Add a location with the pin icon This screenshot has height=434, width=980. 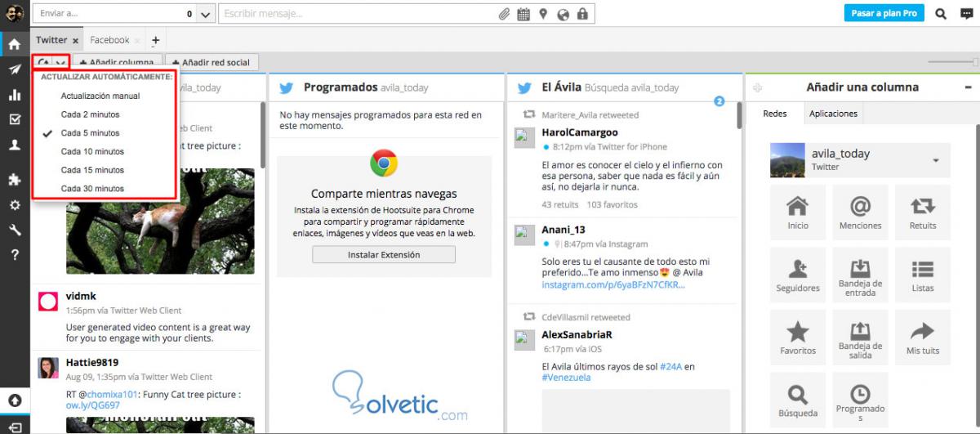coord(543,14)
